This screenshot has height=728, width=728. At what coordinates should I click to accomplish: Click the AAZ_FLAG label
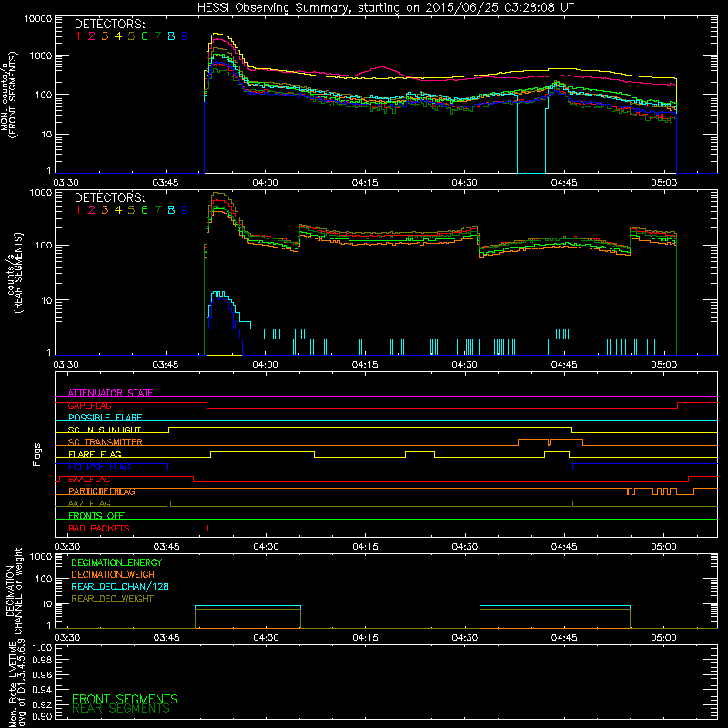pyautogui.click(x=89, y=503)
